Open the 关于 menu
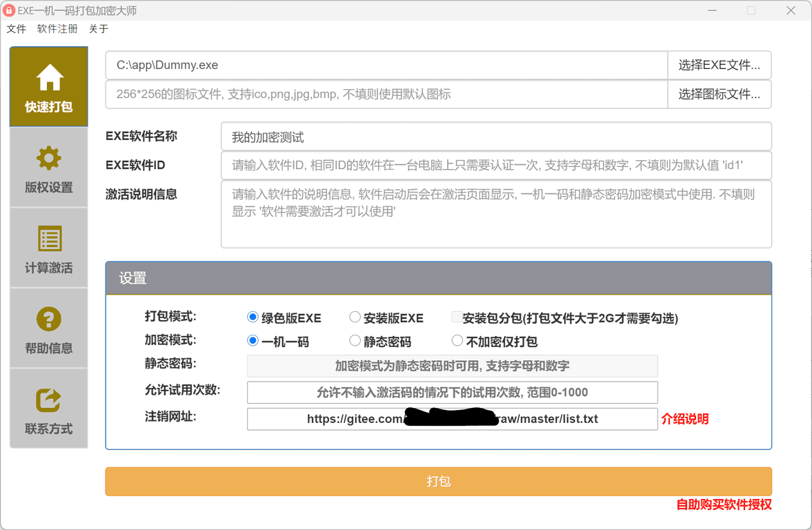Viewport: 812px width, 530px height. tap(99, 29)
